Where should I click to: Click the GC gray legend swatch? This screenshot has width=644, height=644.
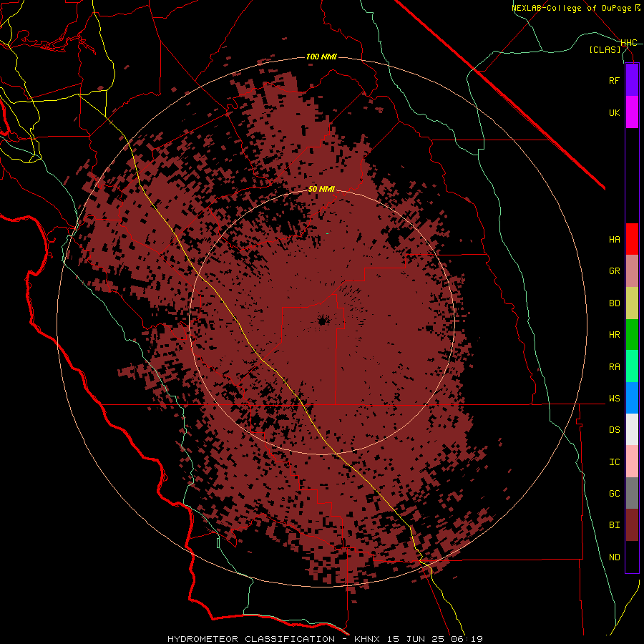pyautogui.click(x=632, y=493)
